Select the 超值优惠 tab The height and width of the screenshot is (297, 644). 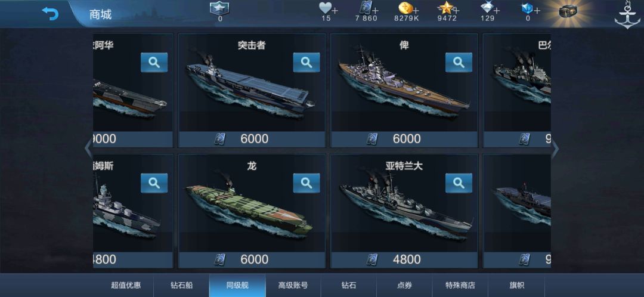click(126, 285)
